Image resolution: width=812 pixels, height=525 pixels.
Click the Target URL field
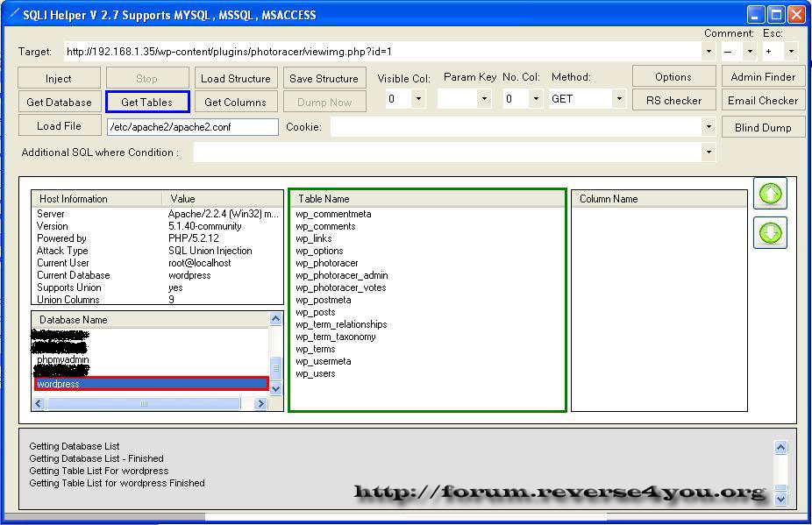coord(383,51)
